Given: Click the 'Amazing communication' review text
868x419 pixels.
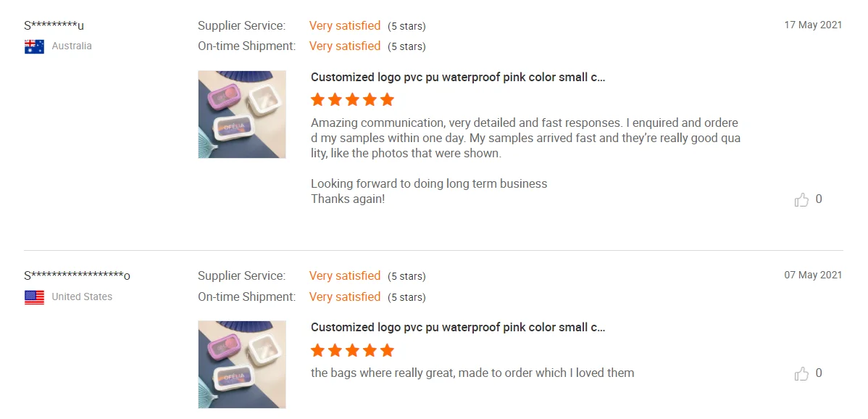Looking at the screenshot, I should (x=525, y=138).
